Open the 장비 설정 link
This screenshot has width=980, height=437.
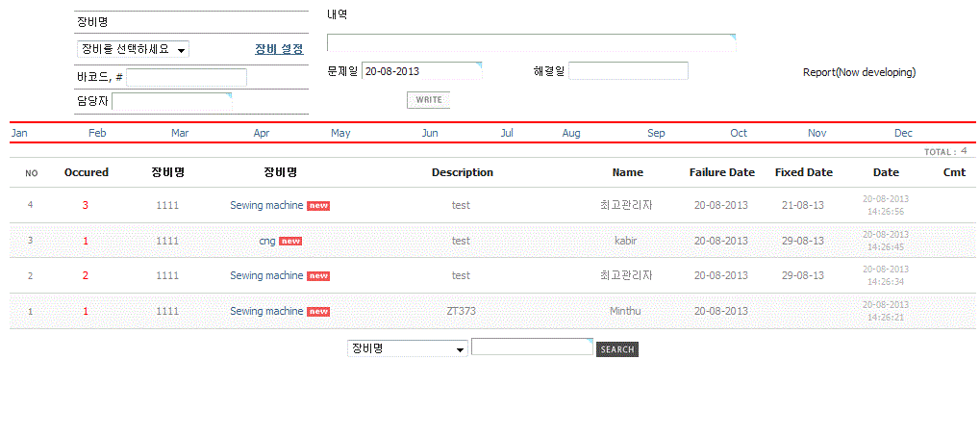(x=279, y=49)
